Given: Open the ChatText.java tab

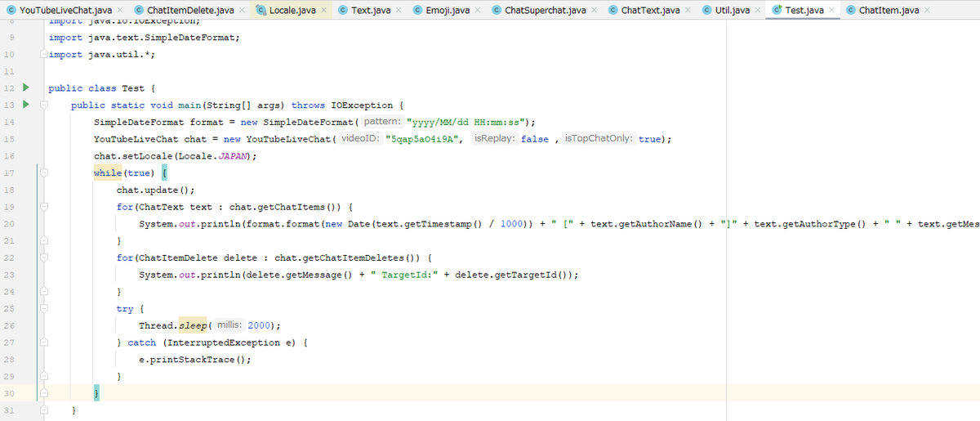Looking at the screenshot, I should 650,10.
